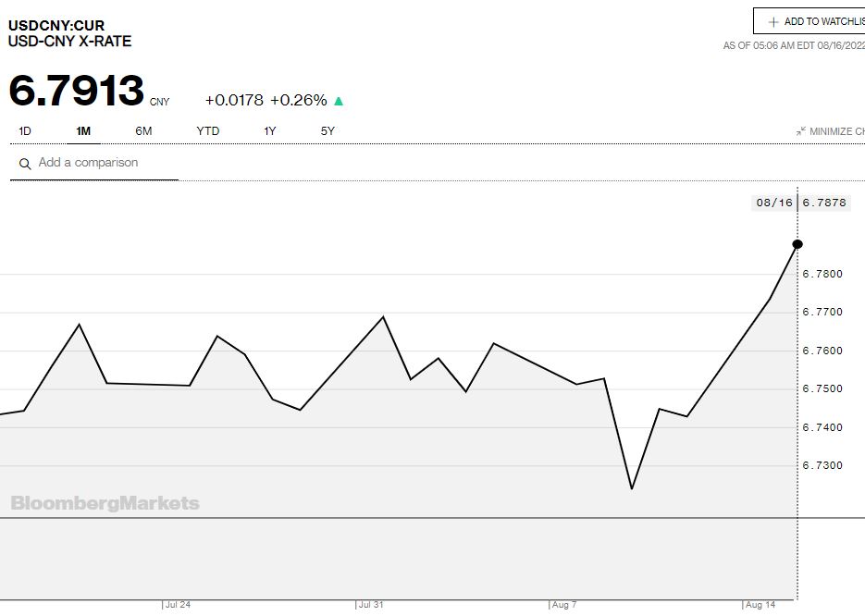Click the search magnifier icon

(x=25, y=164)
